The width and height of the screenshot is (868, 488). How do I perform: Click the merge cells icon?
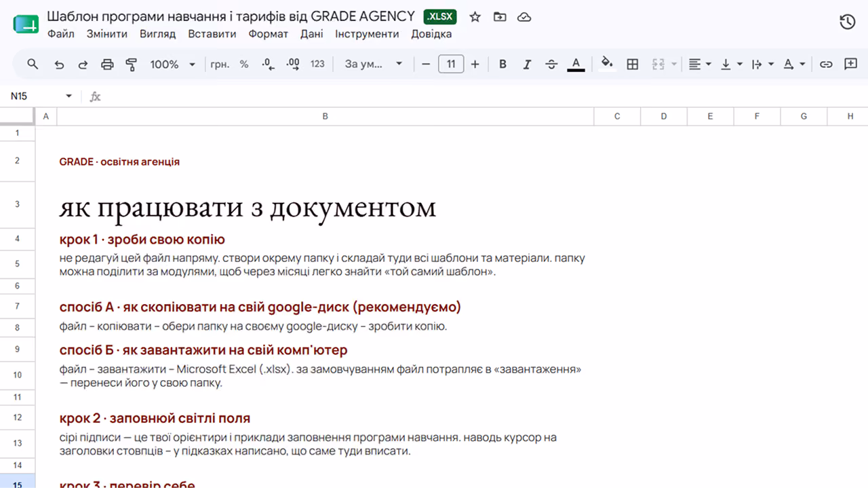coord(658,64)
